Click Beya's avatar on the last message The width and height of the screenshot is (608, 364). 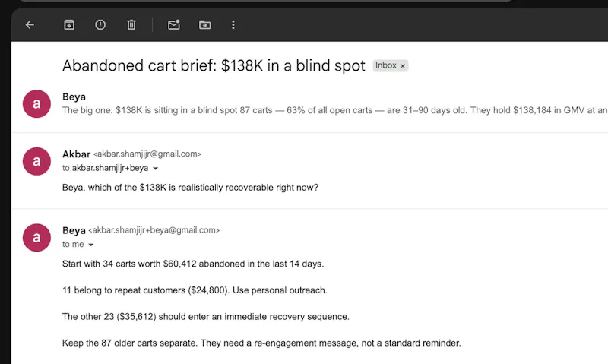36,238
